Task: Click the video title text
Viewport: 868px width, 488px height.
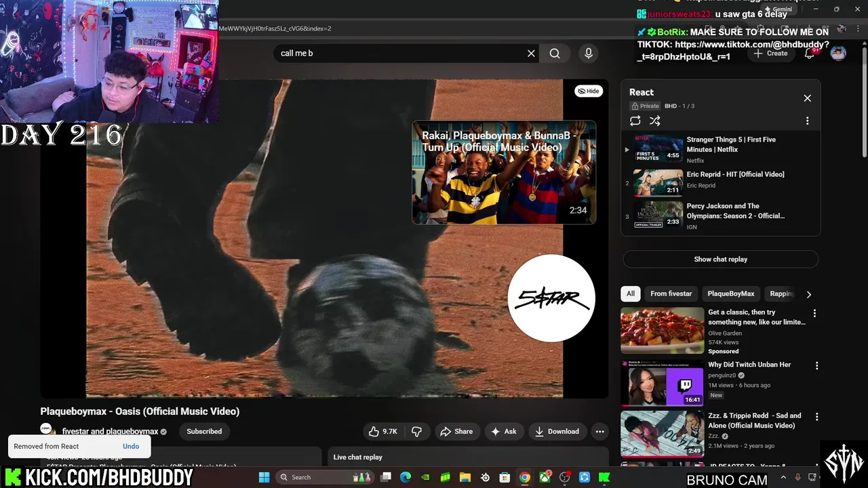Action: [x=140, y=411]
